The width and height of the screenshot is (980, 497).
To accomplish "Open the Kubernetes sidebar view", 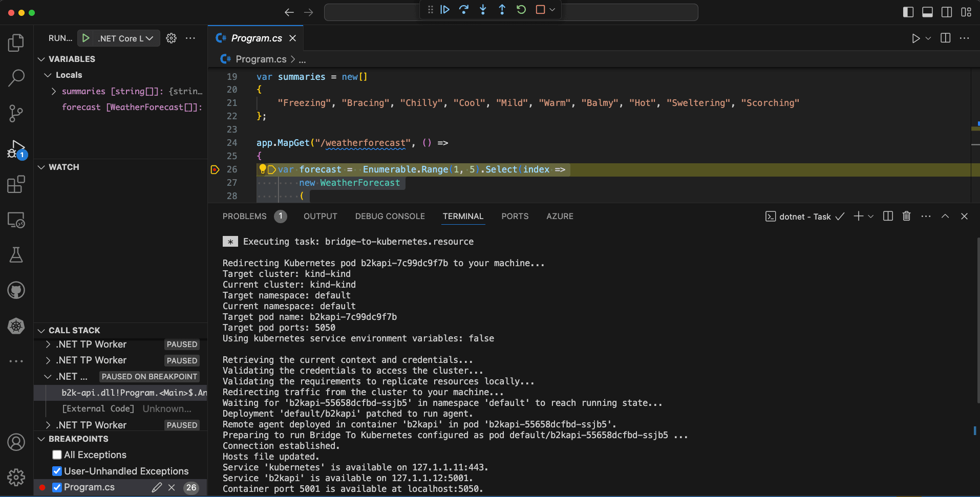I will click(x=16, y=326).
